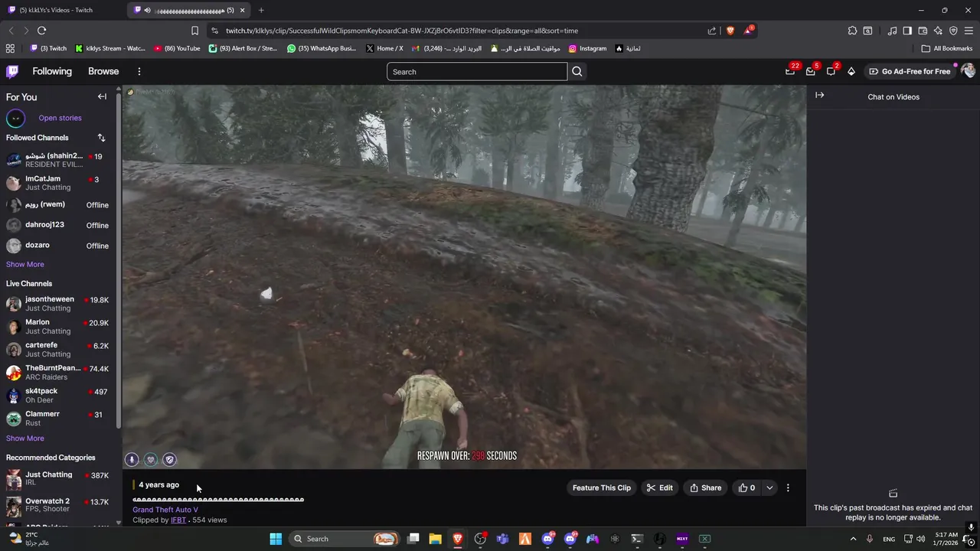
Task: Like the clip with thumbs up
Action: (746, 487)
